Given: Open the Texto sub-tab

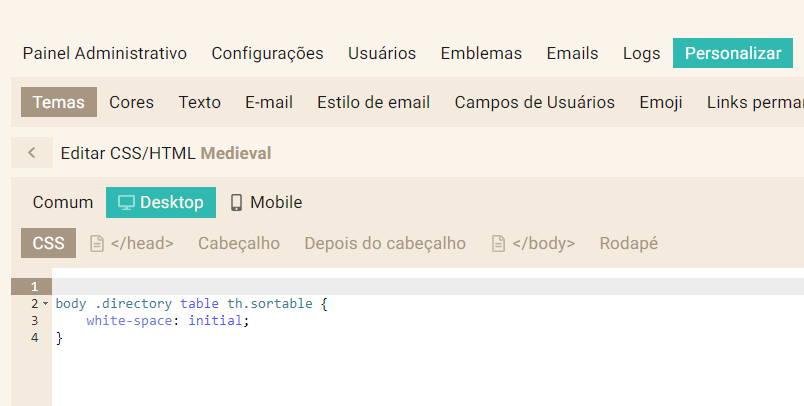Looking at the screenshot, I should pos(199,102).
